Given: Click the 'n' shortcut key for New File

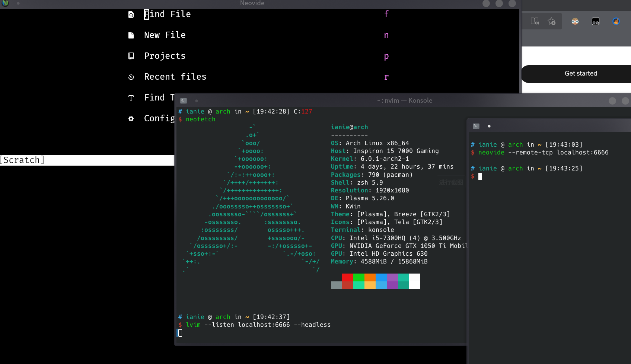Looking at the screenshot, I should coord(386,35).
